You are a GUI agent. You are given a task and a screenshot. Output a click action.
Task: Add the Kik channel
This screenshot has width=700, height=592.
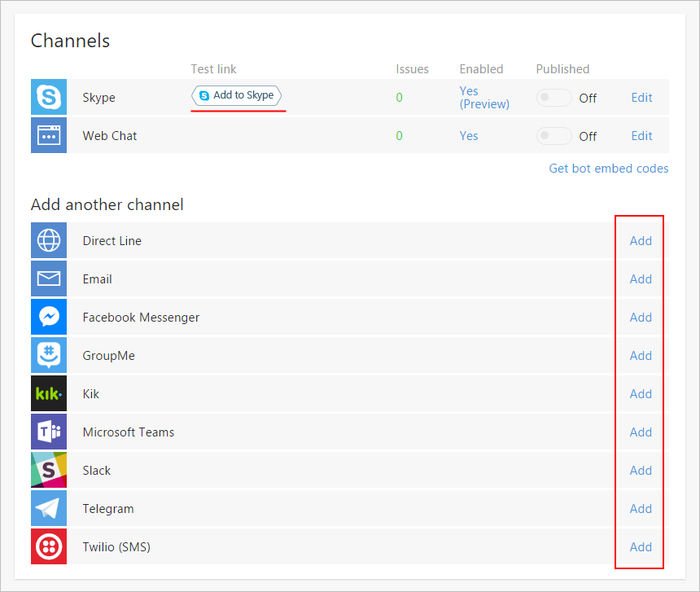[x=641, y=394]
